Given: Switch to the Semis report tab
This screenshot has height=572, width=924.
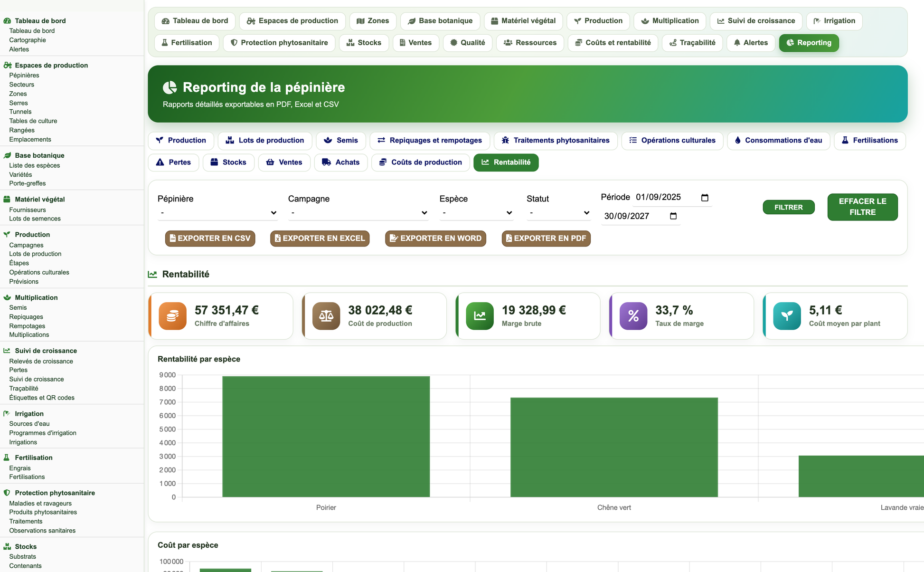Looking at the screenshot, I should pos(341,141).
